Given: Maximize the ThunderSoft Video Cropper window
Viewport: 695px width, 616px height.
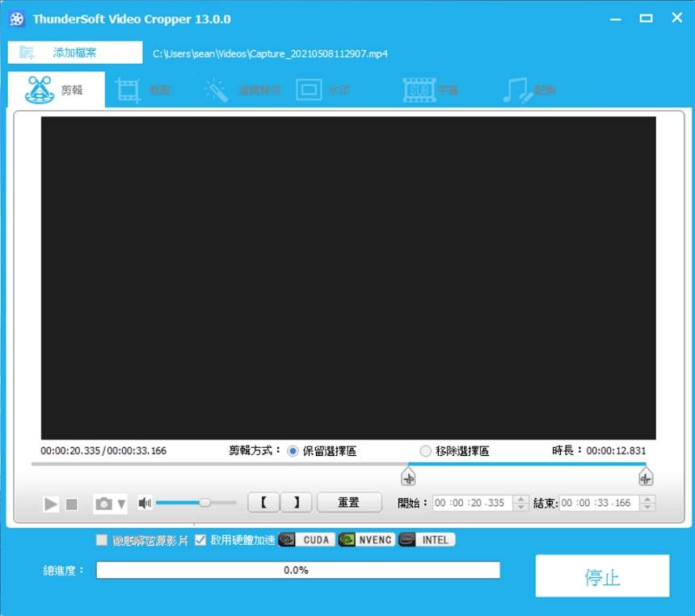Looking at the screenshot, I should [646, 18].
